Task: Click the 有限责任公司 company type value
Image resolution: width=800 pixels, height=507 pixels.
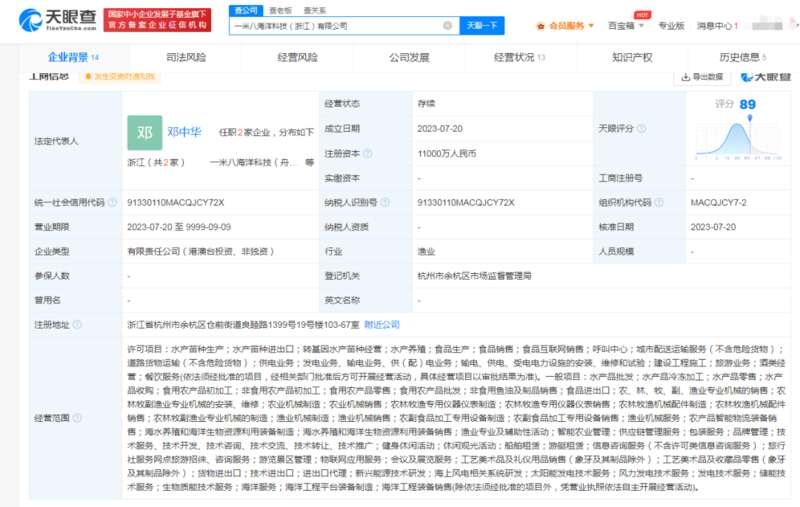Action: click(201, 251)
